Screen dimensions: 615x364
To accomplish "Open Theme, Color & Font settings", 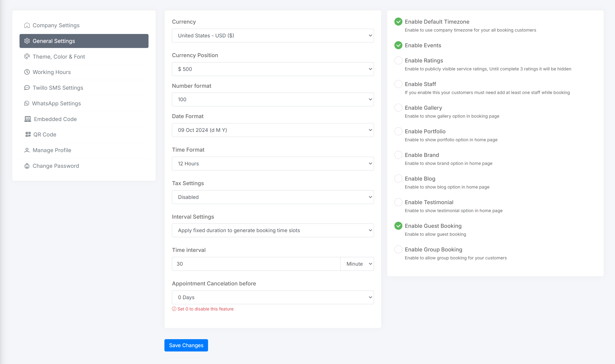I will (x=84, y=56).
